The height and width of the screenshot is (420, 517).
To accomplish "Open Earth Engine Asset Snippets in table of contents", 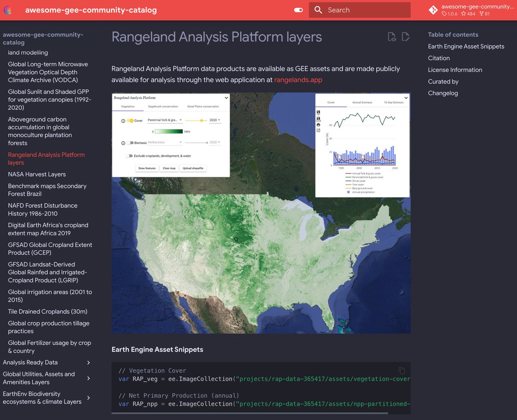I will (x=466, y=46).
